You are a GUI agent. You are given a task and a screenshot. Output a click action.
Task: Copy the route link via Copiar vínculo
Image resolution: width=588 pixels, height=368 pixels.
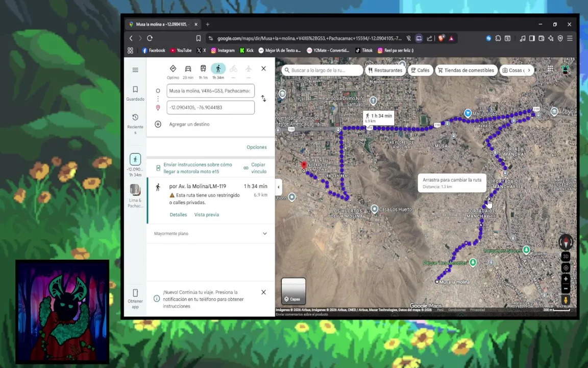pos(255,168)
